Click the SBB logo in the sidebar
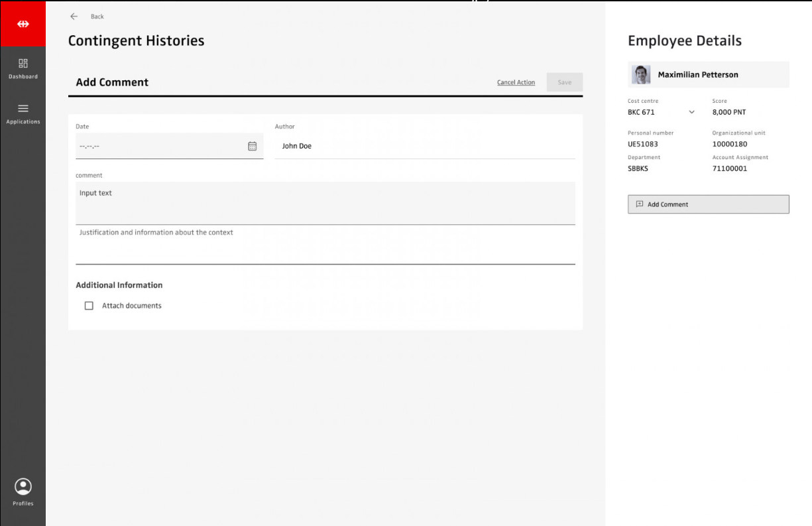Viewport: 812px width, 526px height. pos(23,24)
